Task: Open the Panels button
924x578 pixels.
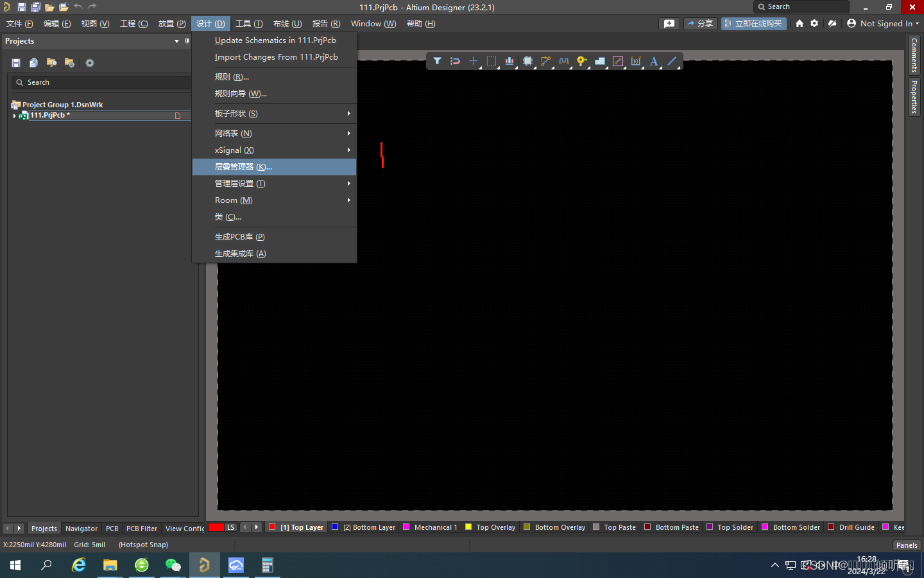Action: [x=907, y=545]
